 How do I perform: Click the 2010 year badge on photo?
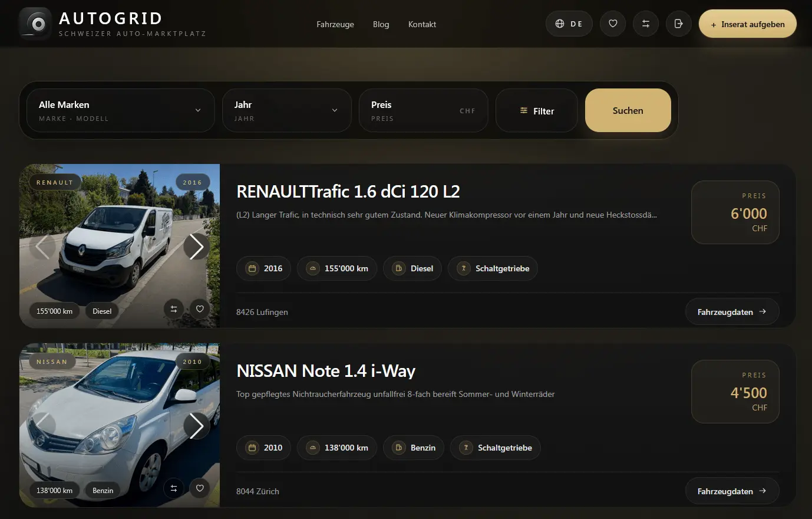[x=193, y=362]
